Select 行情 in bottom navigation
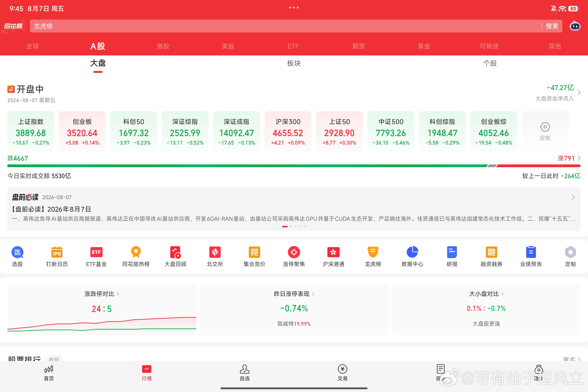The height and width of the screenshot is (392, 588). [x=147, y=373]
